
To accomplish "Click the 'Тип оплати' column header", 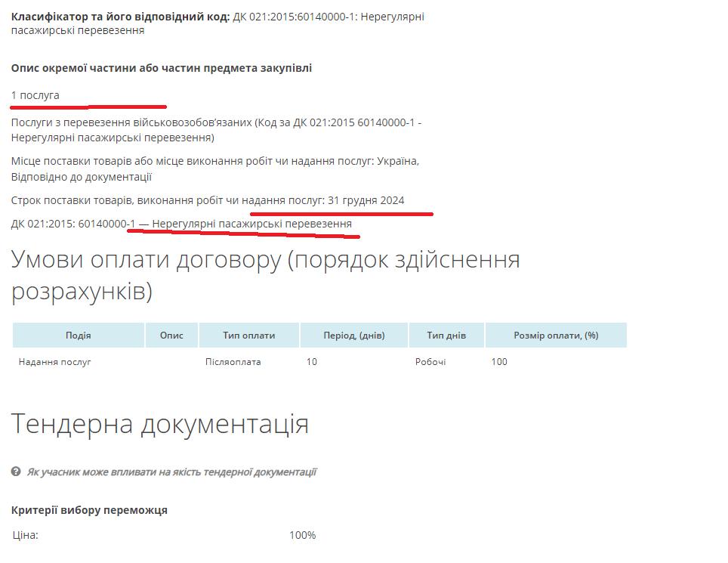I will click(249, 335).
